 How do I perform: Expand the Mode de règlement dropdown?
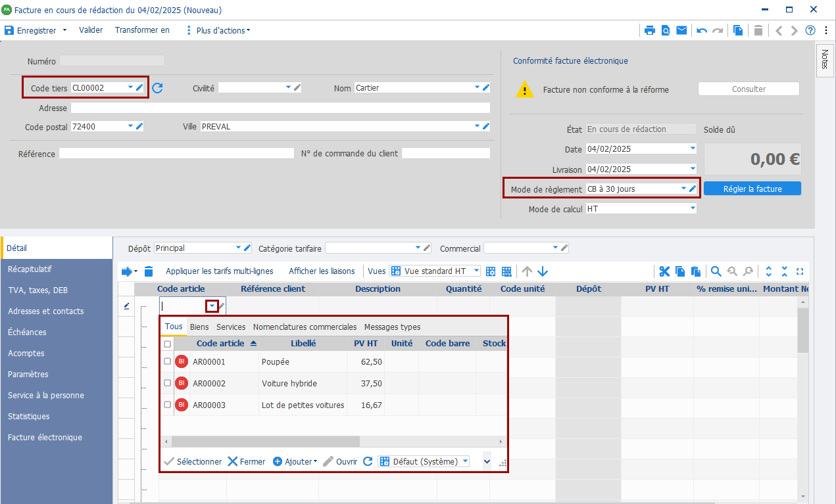[683, 189]
